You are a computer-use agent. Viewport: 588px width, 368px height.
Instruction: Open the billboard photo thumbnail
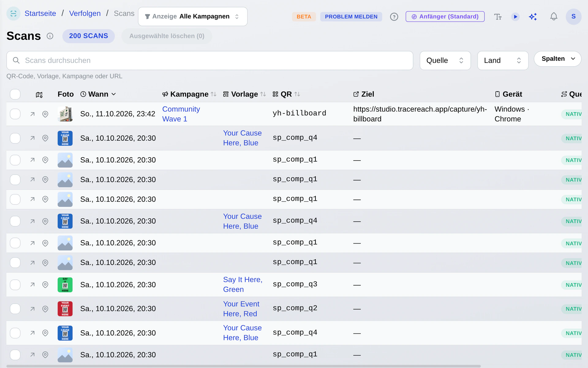tap(65, 114)
